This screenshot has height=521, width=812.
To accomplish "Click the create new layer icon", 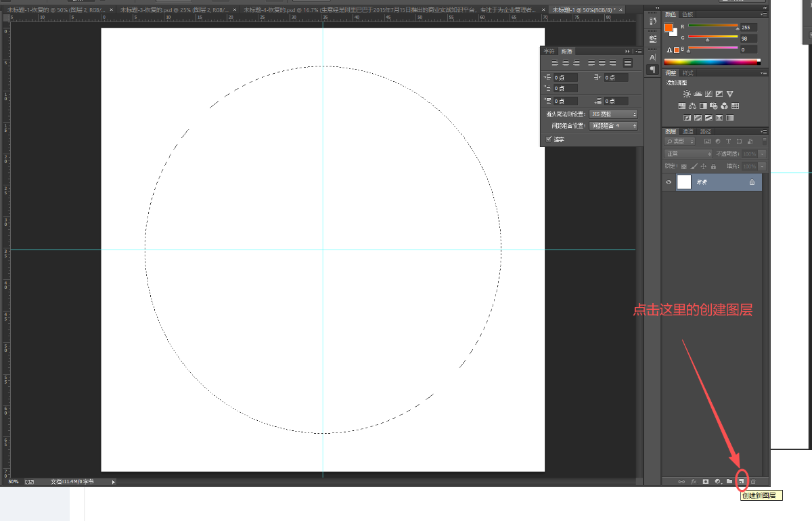I will (741, 481).
